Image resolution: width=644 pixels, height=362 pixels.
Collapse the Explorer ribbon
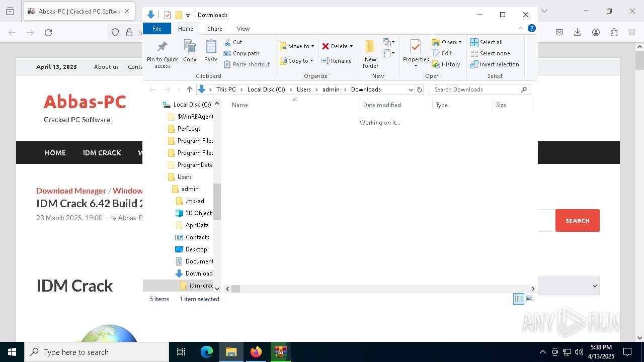pyautogui.click(x=521, y=29)
